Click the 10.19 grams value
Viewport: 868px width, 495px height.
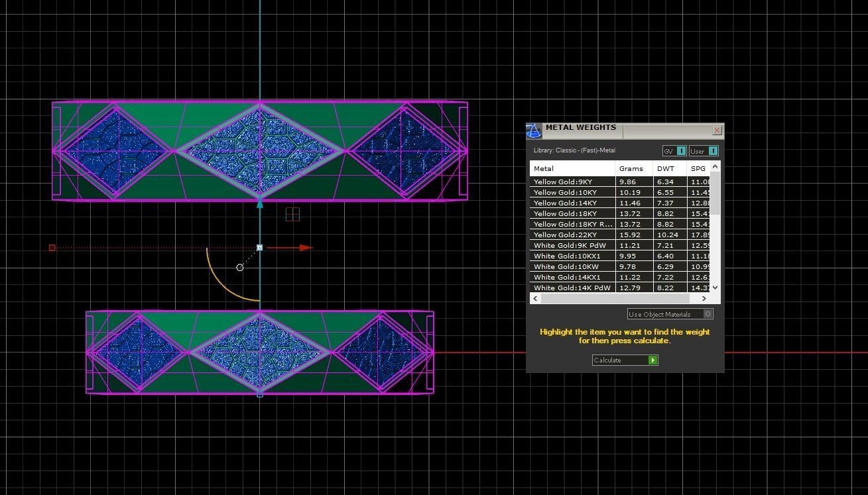pyautogui.click(x=630, y=192)
